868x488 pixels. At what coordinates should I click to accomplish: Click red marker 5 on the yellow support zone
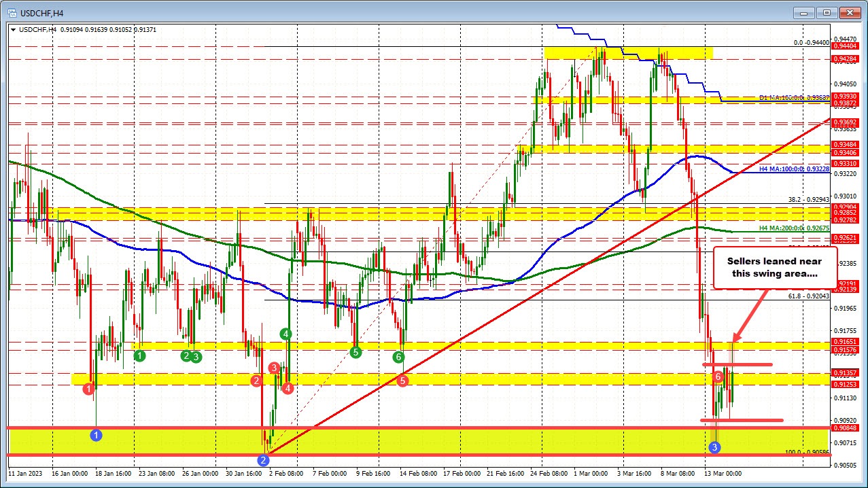(402, 381)
